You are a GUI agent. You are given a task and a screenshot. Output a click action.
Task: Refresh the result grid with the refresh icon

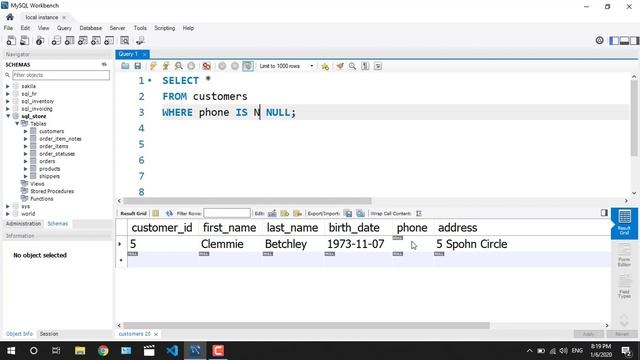[x=169, y=213]
